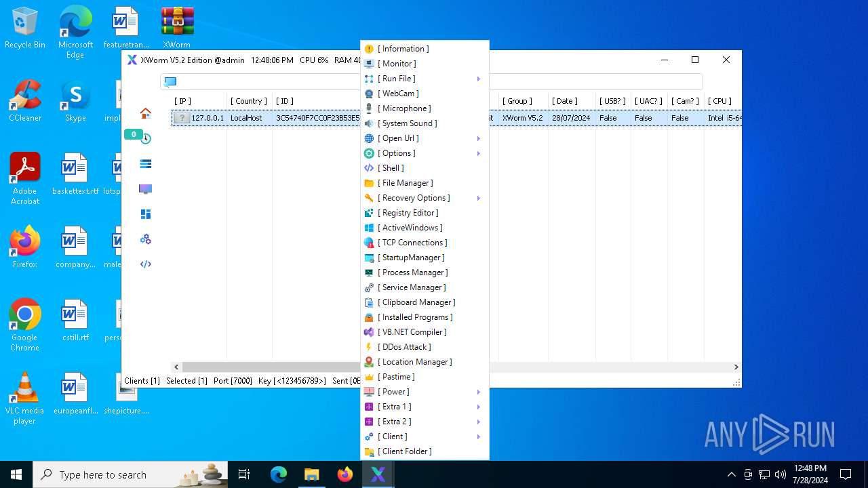868x488 pixels.
Task: Click the Installed Programs icon
Action: 369,317
